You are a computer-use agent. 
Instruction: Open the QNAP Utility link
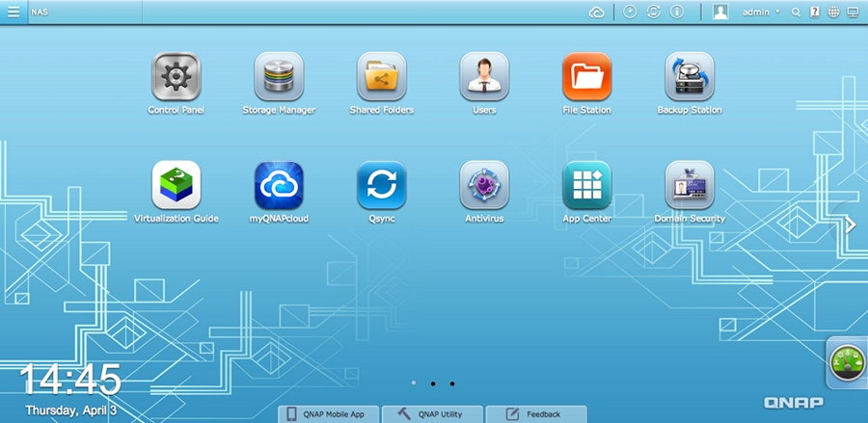point(429,414)
